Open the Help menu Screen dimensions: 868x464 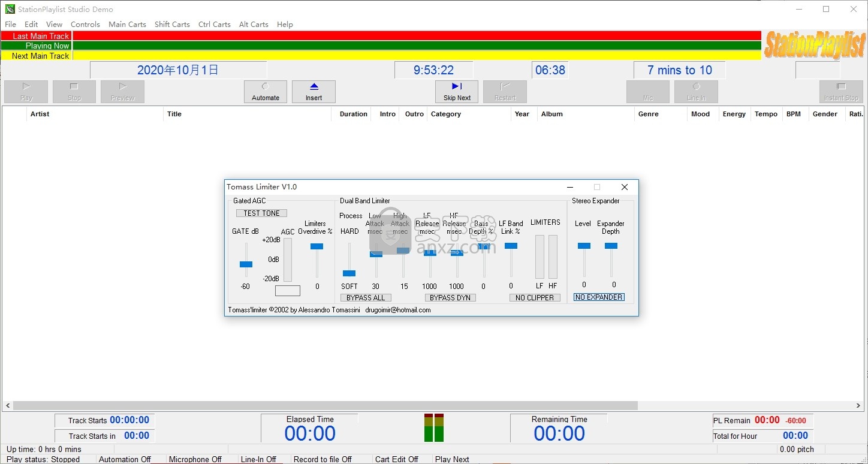(x=285, y=25)
